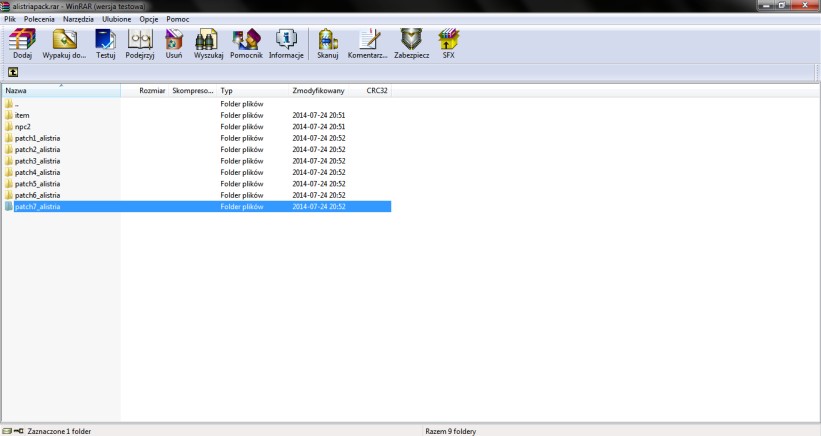Click the patch6_alistria folder icon

click(x=9, y=195)
